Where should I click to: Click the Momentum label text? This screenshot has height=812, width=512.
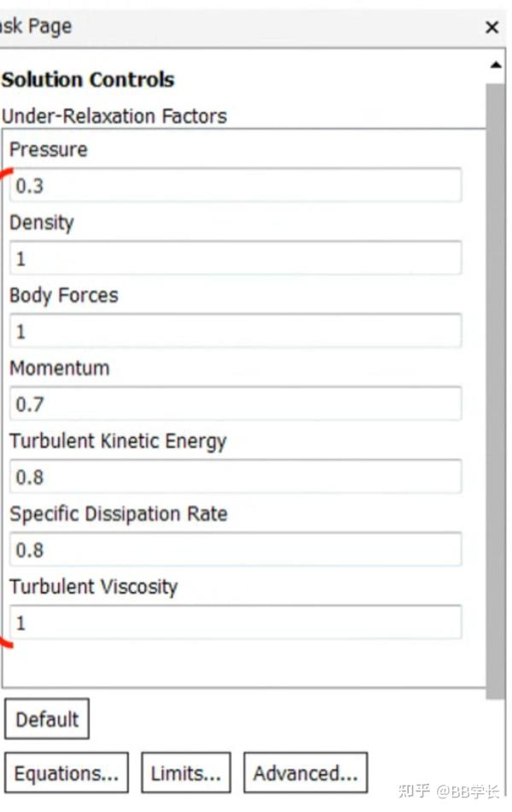tap(60, 368)
